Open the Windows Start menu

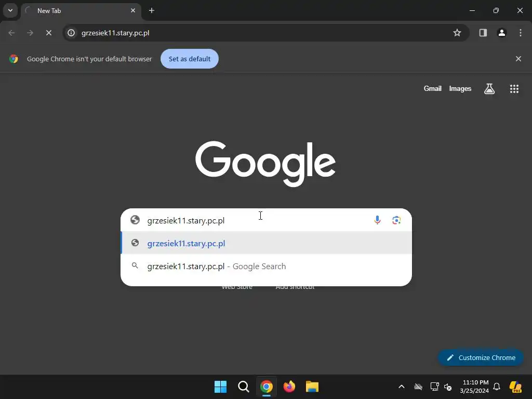coord(220,387)
